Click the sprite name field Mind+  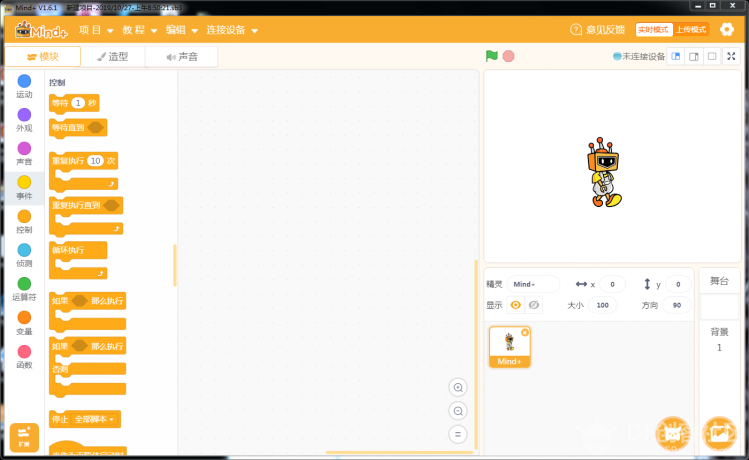533,284
